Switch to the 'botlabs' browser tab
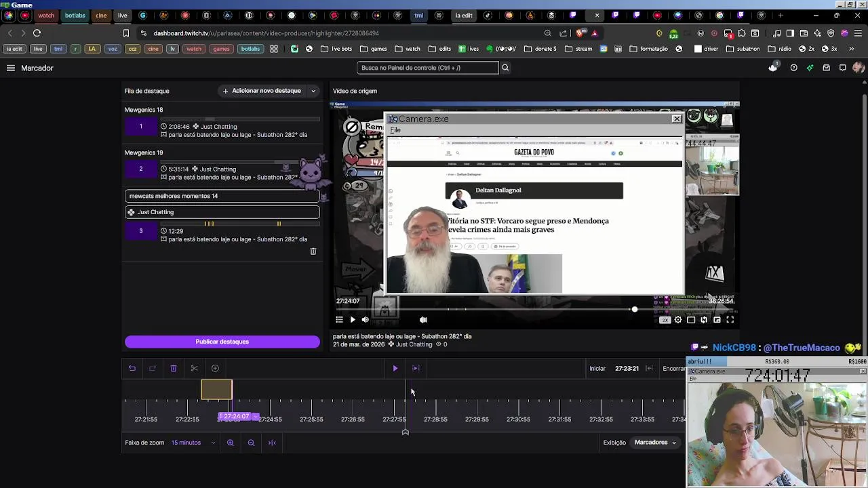868x488 pixels. pos(75,16)
